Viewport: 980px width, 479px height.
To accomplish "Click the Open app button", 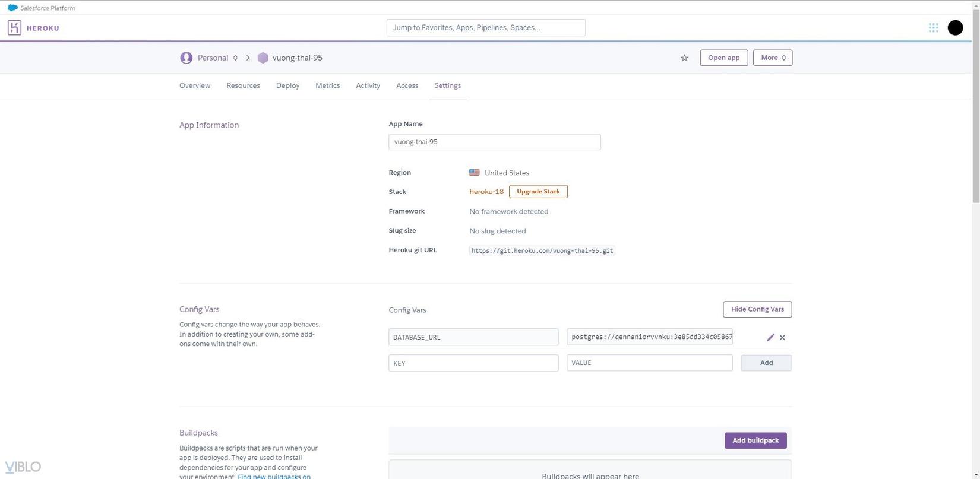I will [x=724, y=58].
